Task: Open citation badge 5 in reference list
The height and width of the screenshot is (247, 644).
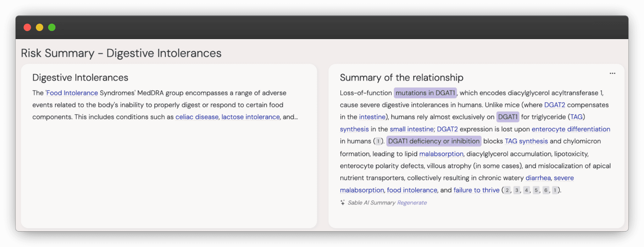Action: (x=536, y=190)
